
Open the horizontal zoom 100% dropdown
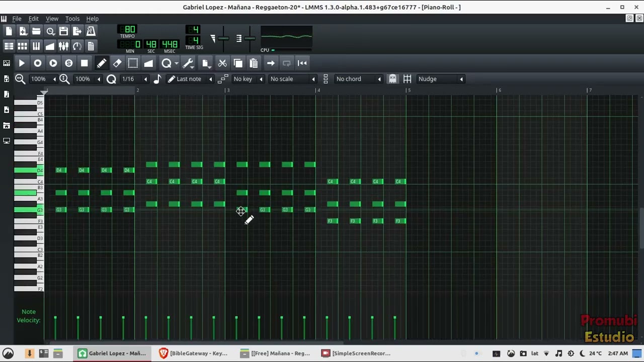coord(43,79)
